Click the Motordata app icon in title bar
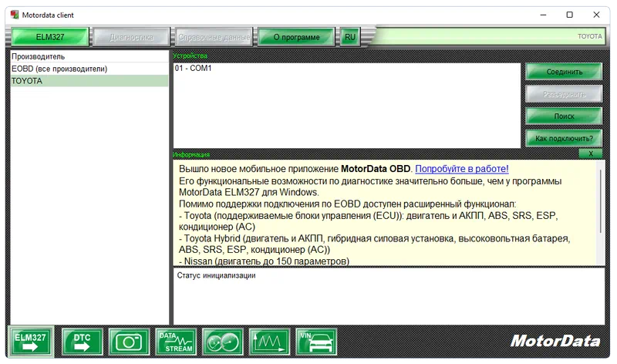Screen dimensions: 617x364 [15, 15]
